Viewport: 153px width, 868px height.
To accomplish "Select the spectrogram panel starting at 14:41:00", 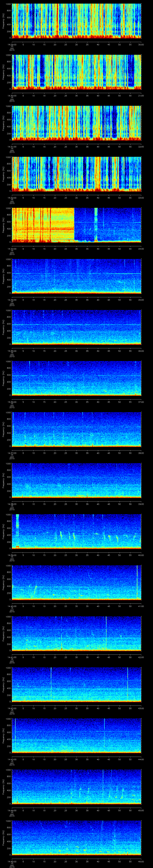I will (x=77, y=633).
